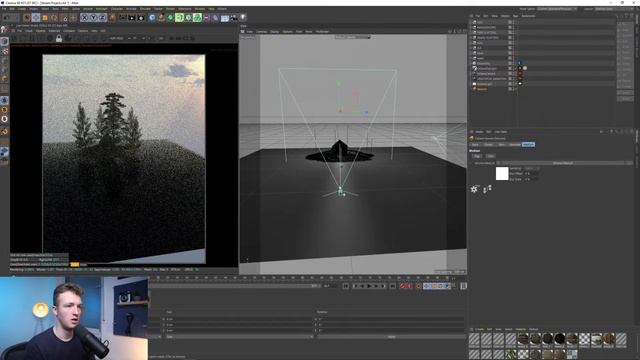Screen dimensions: 640x360
Task: Open the Light object icon
Action: (243, 18)
